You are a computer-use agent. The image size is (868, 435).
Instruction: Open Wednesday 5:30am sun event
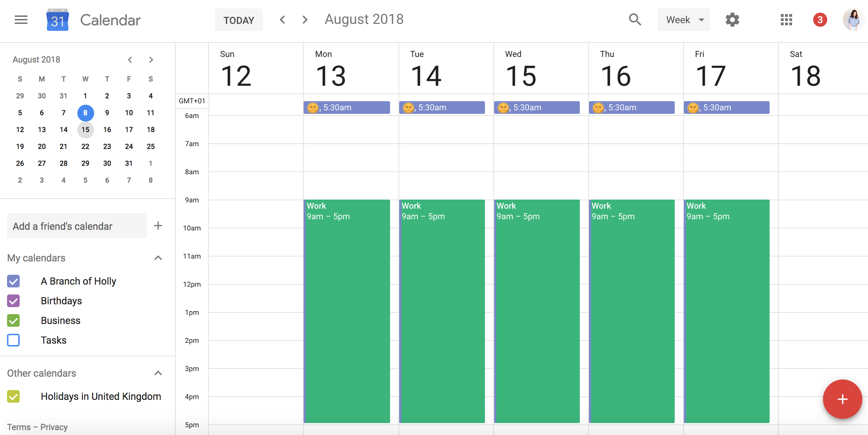537,108
